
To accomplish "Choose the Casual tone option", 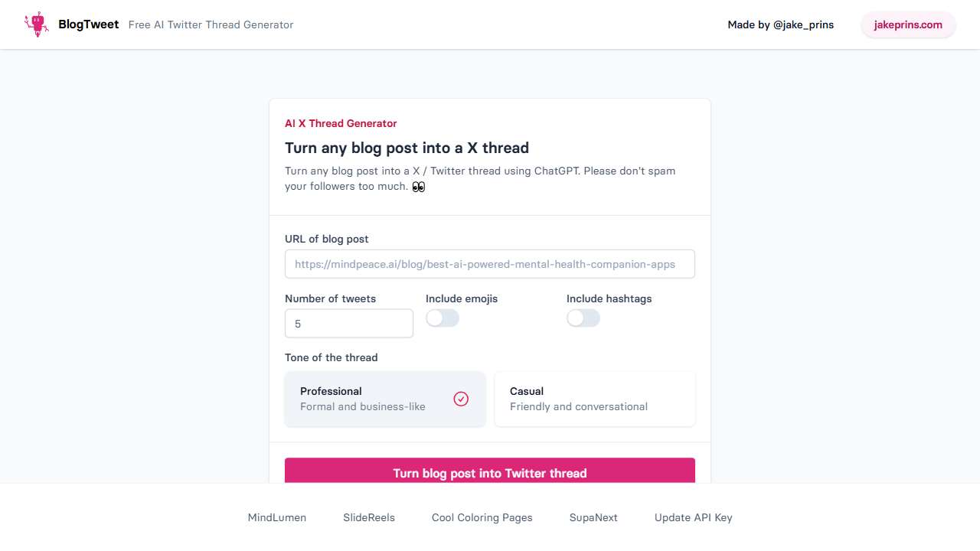I will point(595,399).
